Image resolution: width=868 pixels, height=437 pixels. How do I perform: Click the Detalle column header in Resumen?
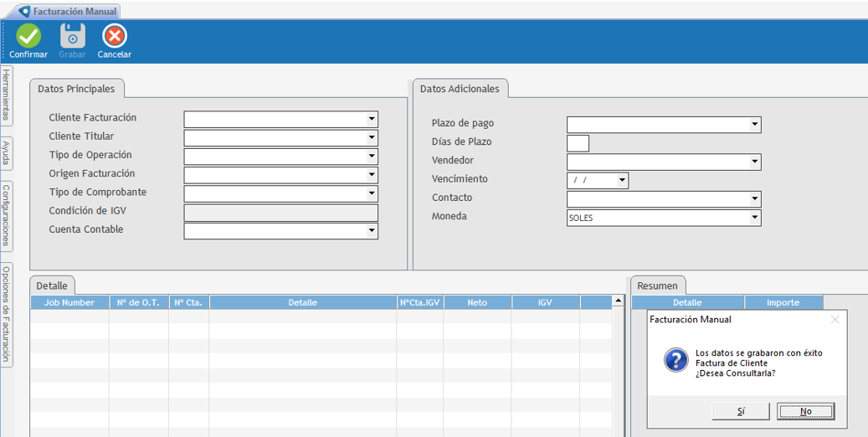pos(687,302)
